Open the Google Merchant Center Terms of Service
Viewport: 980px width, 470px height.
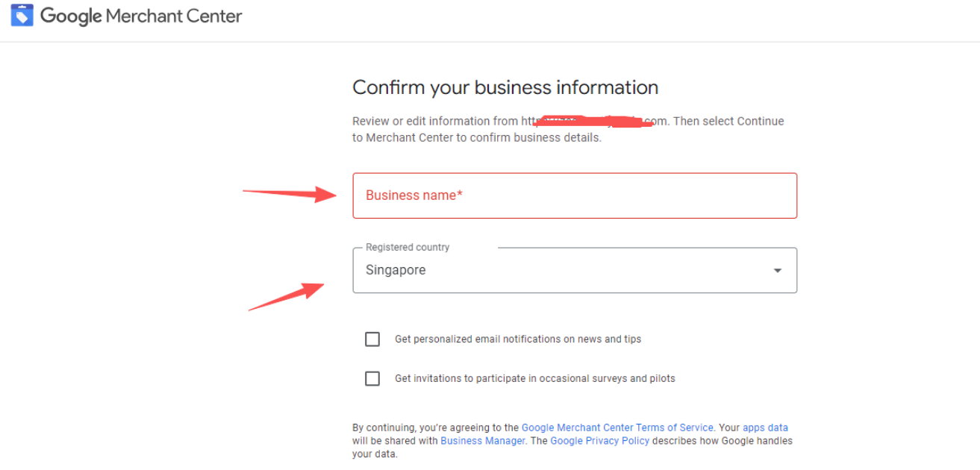pyautogui.click(x=617, y=427)
